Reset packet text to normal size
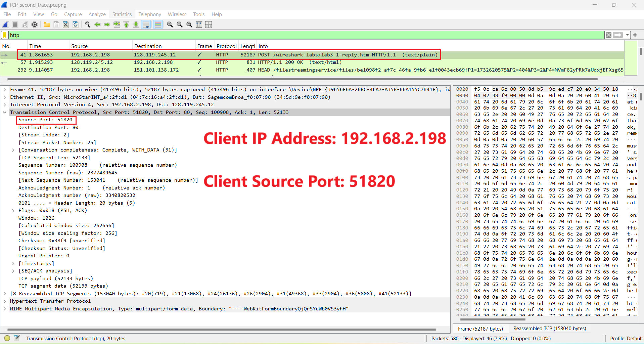Screen dimensions: 644x344 click(x=189, y=25)
